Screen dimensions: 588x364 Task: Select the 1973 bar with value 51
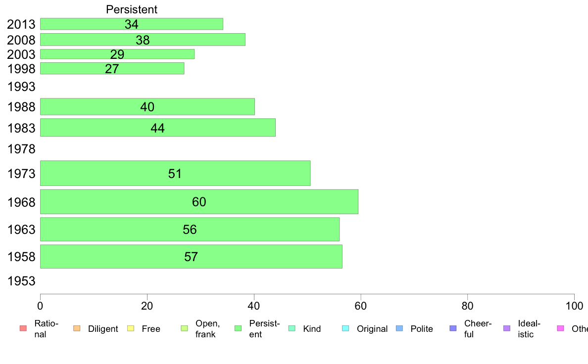(x=175, y=173)
